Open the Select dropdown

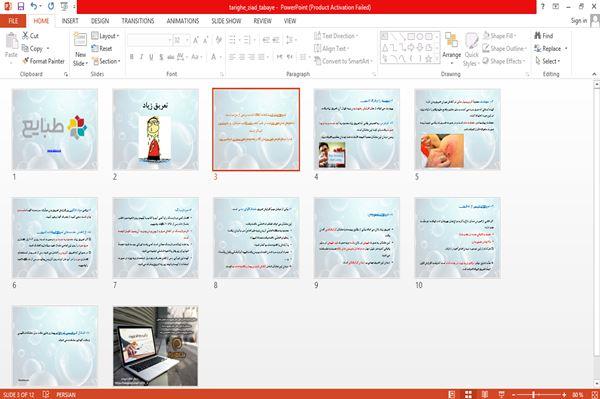548,61
